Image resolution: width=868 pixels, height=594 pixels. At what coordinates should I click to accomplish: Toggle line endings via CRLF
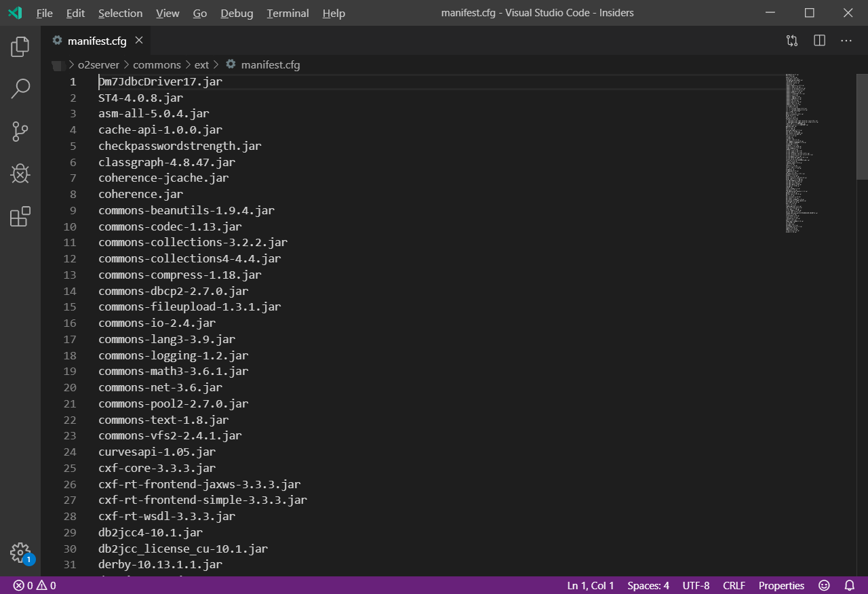pyautogui.click(x=734, y=586)
